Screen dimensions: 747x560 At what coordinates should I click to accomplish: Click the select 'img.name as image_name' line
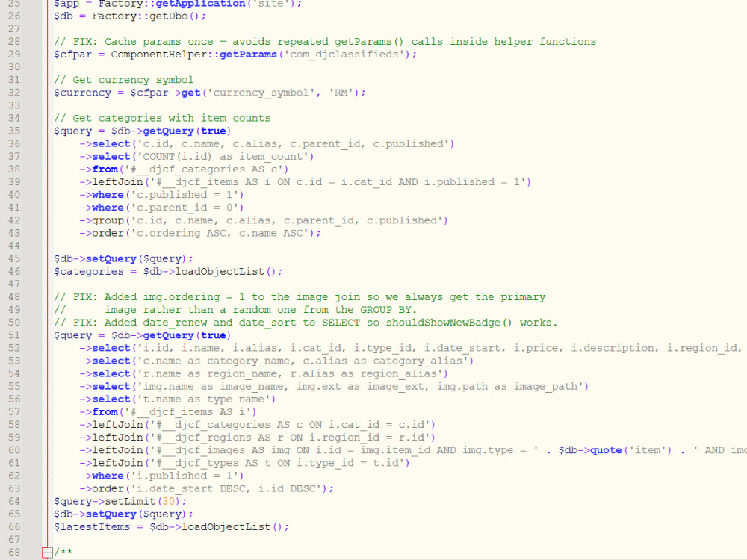[334, 386]
